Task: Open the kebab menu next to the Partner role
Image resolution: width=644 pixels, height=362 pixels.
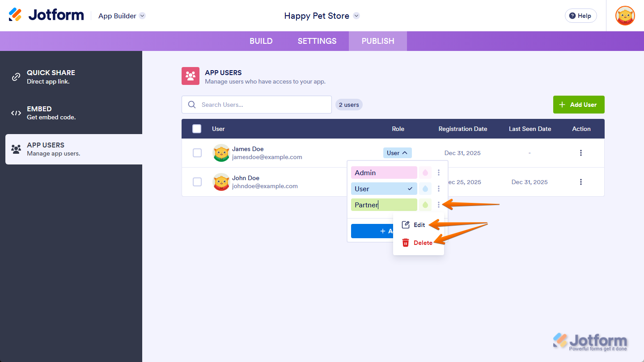Action: click(439, 205)
